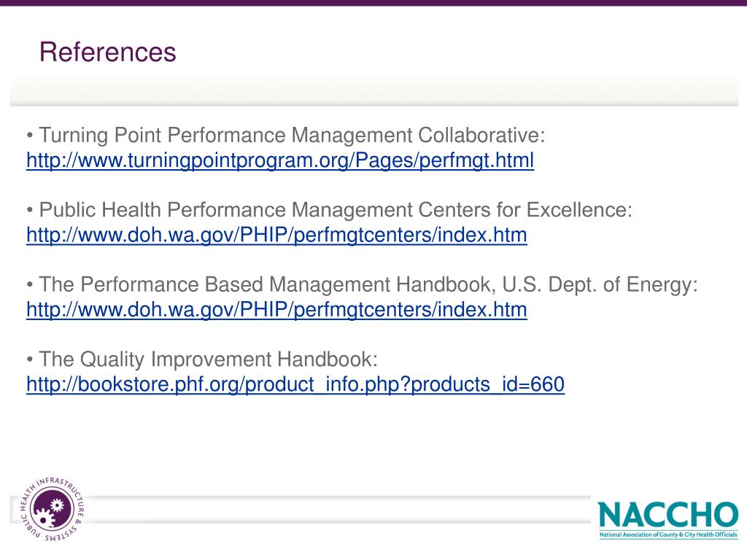The width and height of the screenshot is (747, 560).
Task: Click the bullet before Public Health Performance
Action: tap(30, 211)
